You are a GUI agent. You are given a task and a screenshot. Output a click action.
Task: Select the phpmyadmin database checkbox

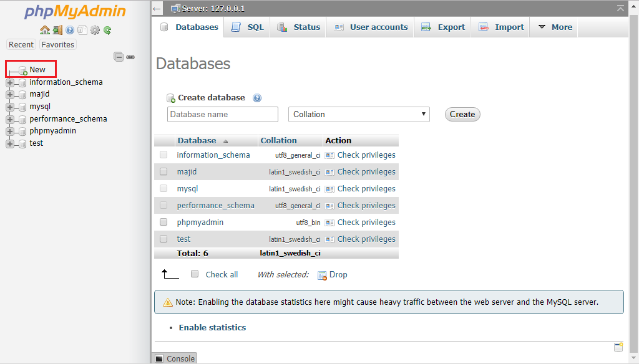[163, 222]
